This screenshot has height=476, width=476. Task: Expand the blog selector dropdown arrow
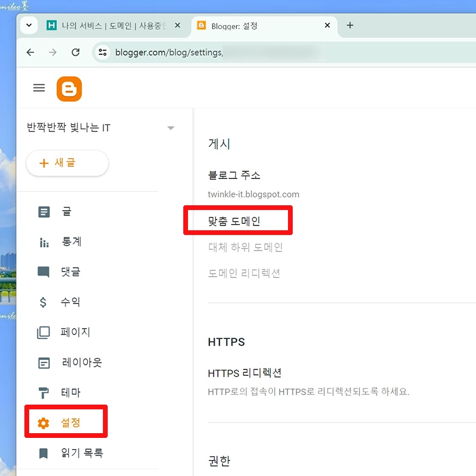pyautogui.click(x=171, y=127)
